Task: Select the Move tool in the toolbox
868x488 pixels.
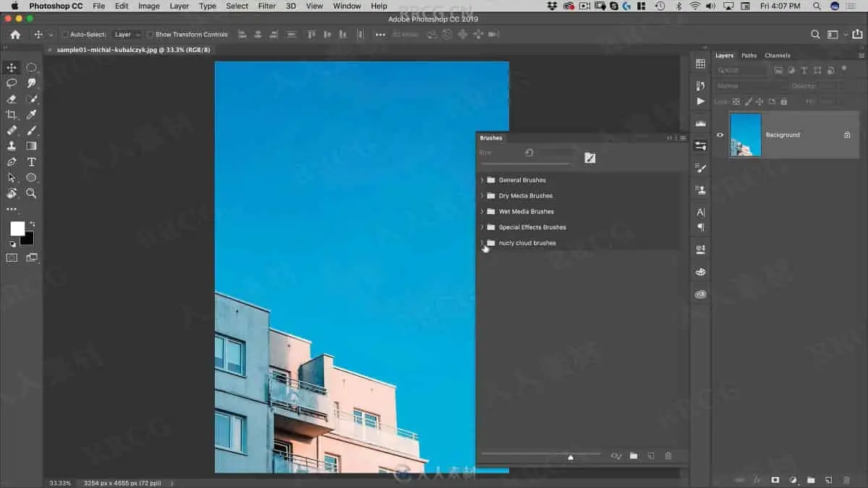Action: coord(12,67)
